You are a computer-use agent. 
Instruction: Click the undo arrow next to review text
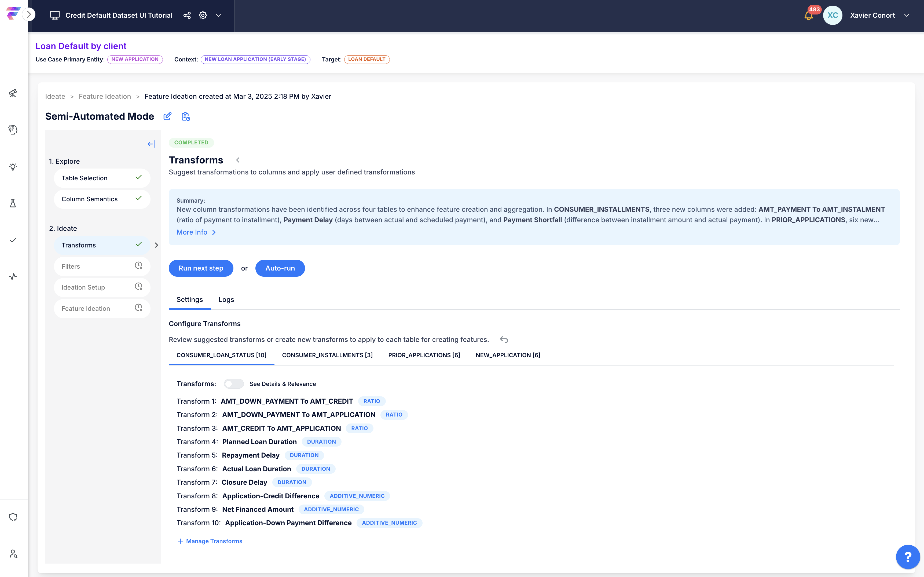click(504, 340)
